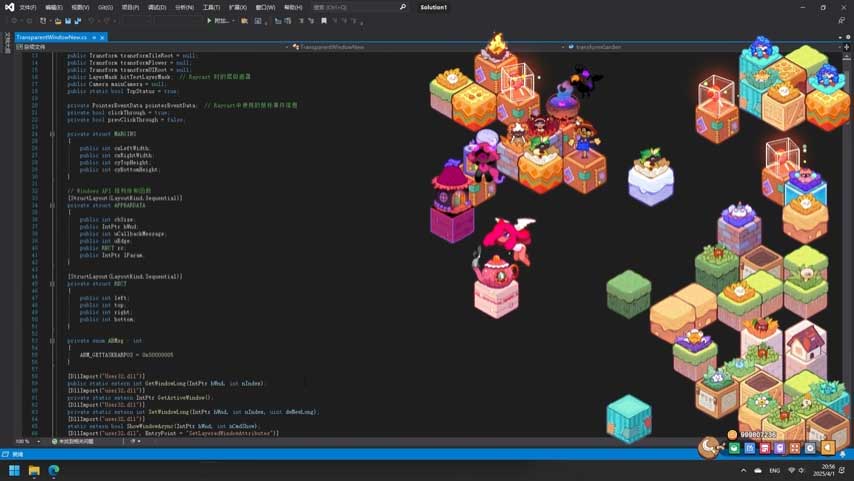This screenshot has width=854, height=481.
Task: Click ENG language indicator in taskbar
Action: point(774,470)
